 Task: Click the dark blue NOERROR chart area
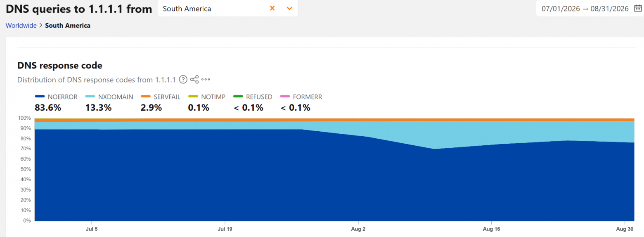[289, 182]
